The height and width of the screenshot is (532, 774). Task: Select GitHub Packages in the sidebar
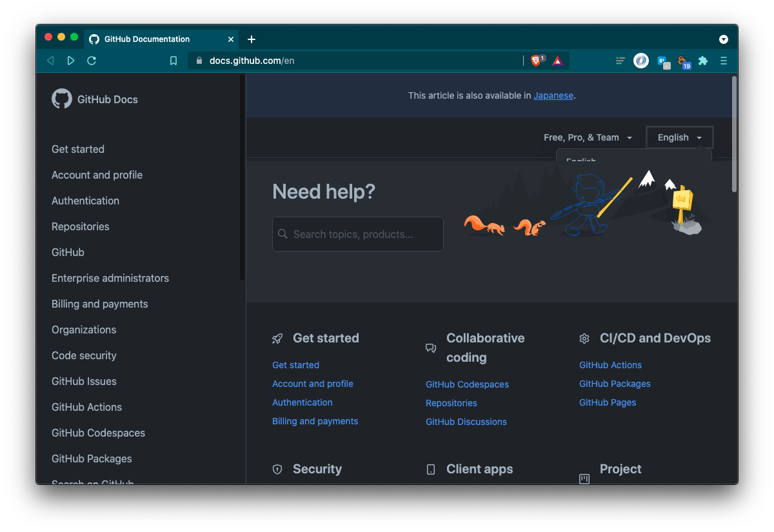tap(92, 458)
